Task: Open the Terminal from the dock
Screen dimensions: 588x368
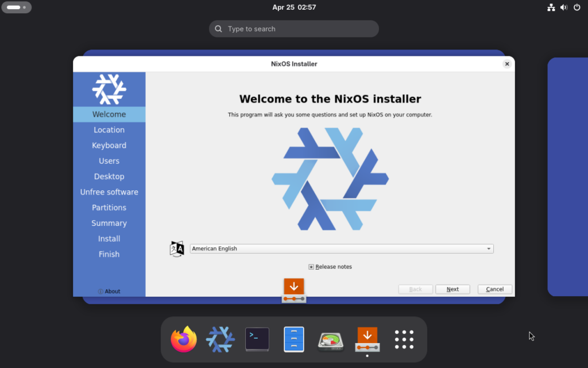Action: point(257,339)
